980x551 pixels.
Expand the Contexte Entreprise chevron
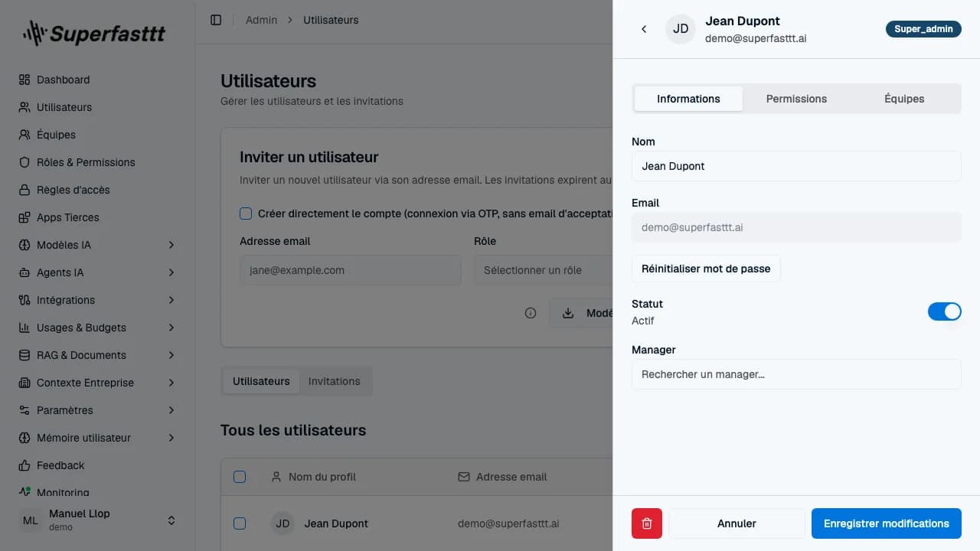point(171,383)
